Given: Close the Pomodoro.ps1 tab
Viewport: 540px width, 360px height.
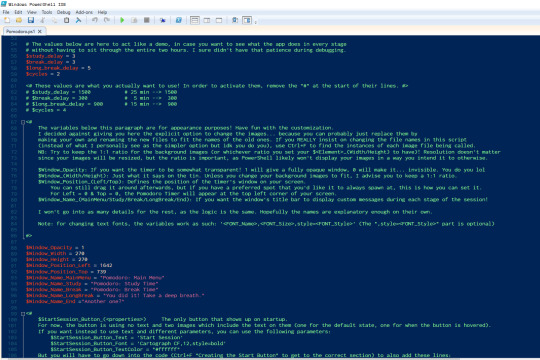Looking at the screenshot, I should point(40,31).
